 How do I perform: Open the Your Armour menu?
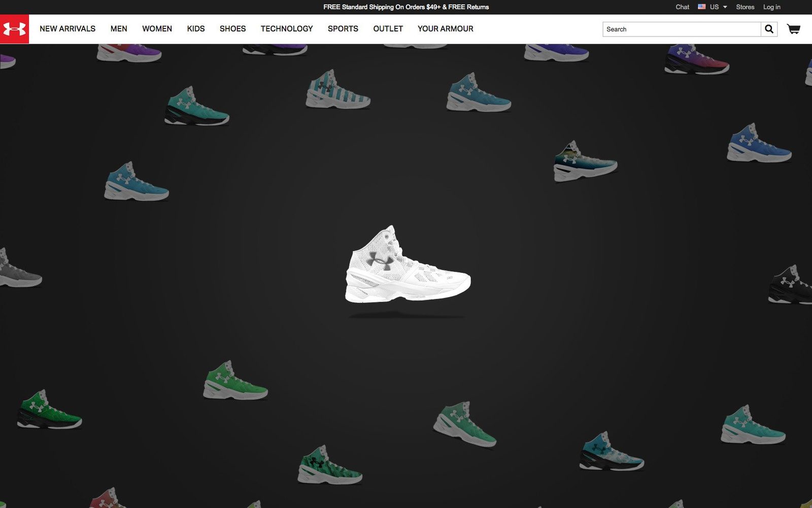point(446,29)
